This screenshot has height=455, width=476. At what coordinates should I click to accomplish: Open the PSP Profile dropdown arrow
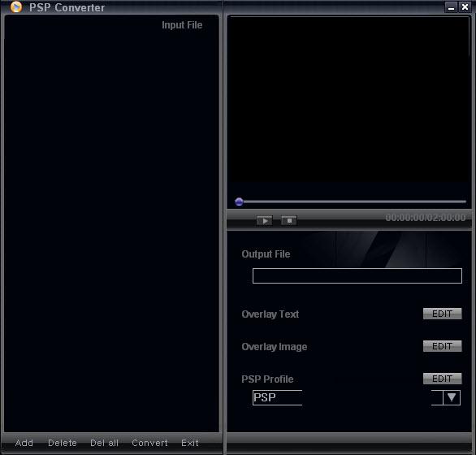click(x=452, y=397)
